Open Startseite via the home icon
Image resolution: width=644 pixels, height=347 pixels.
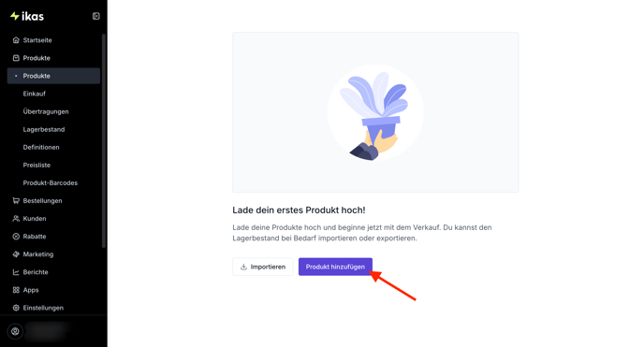[x=16, y=40]
